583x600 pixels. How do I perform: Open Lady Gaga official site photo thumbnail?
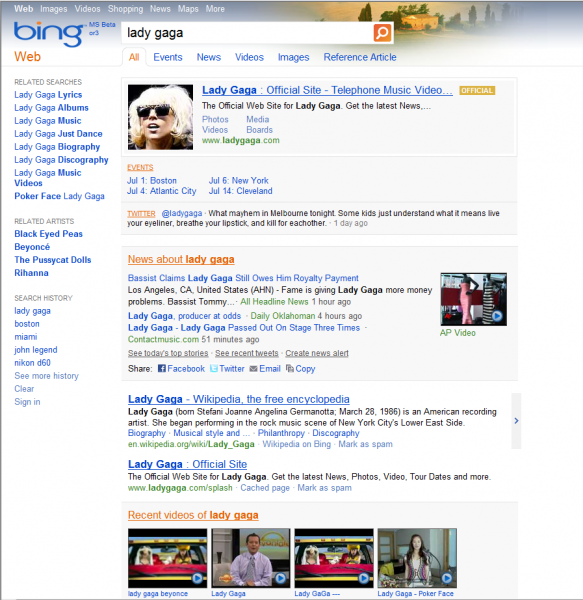160,117
